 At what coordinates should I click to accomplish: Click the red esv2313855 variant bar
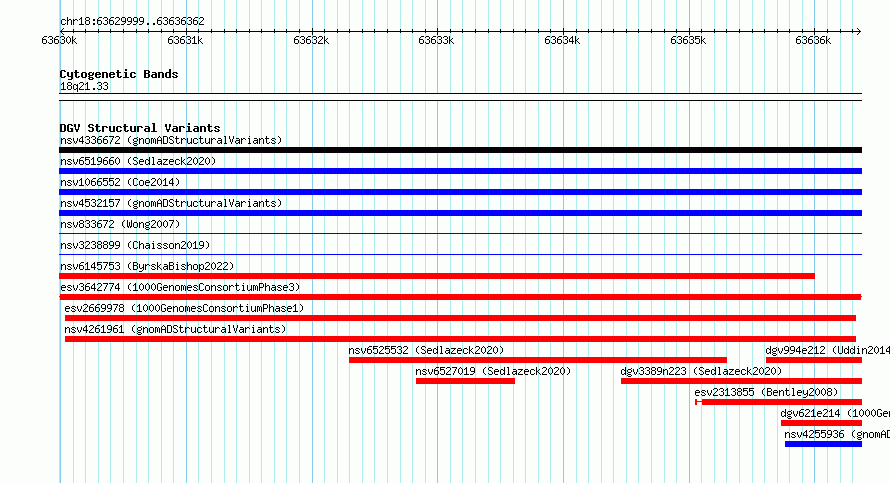(779, 402)
